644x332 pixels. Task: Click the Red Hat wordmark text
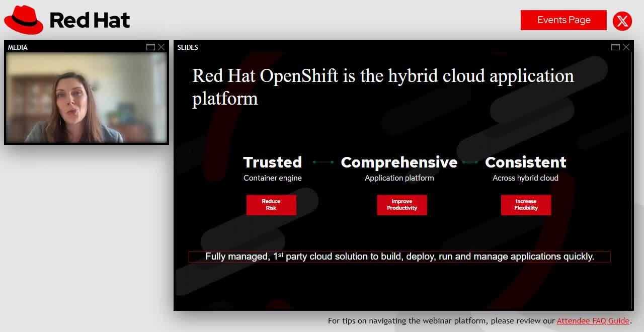(x=90, y=21)
